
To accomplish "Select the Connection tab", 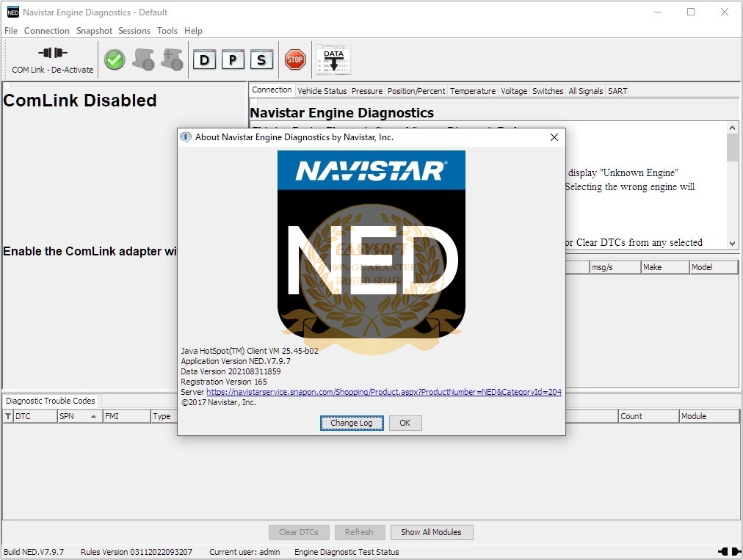I will (272, 90).
